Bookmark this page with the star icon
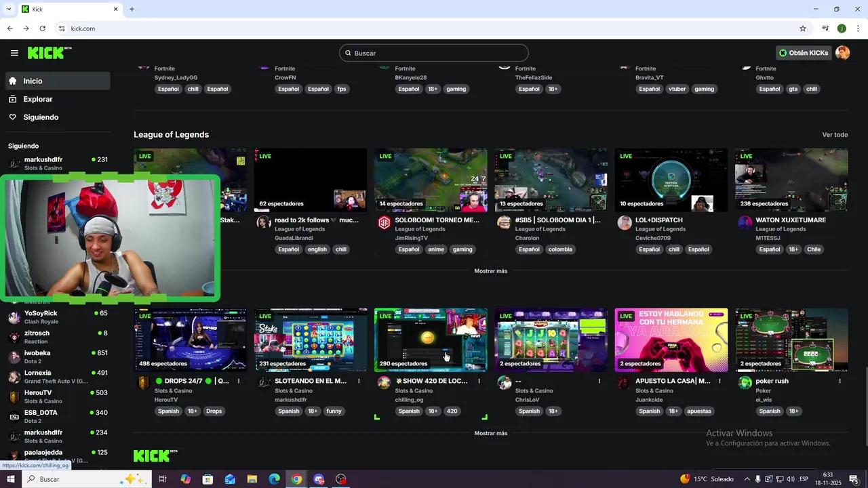The image size is (868, 488). click(x=803, y=28)
